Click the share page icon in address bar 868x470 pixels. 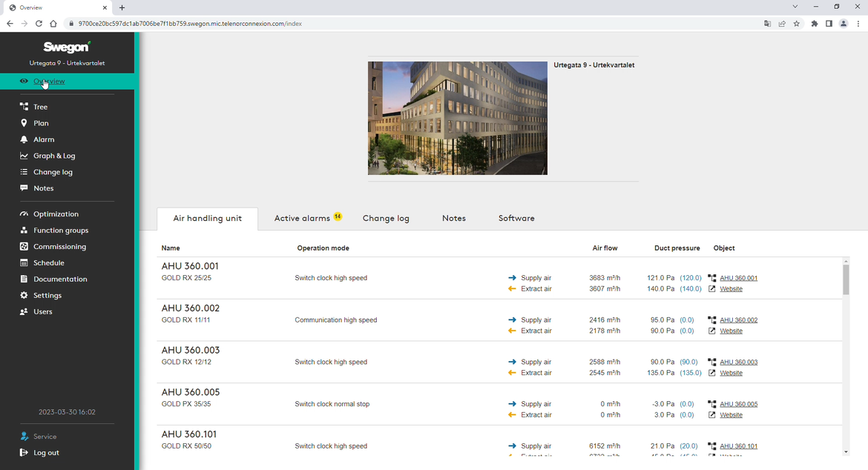pos(782,24)
